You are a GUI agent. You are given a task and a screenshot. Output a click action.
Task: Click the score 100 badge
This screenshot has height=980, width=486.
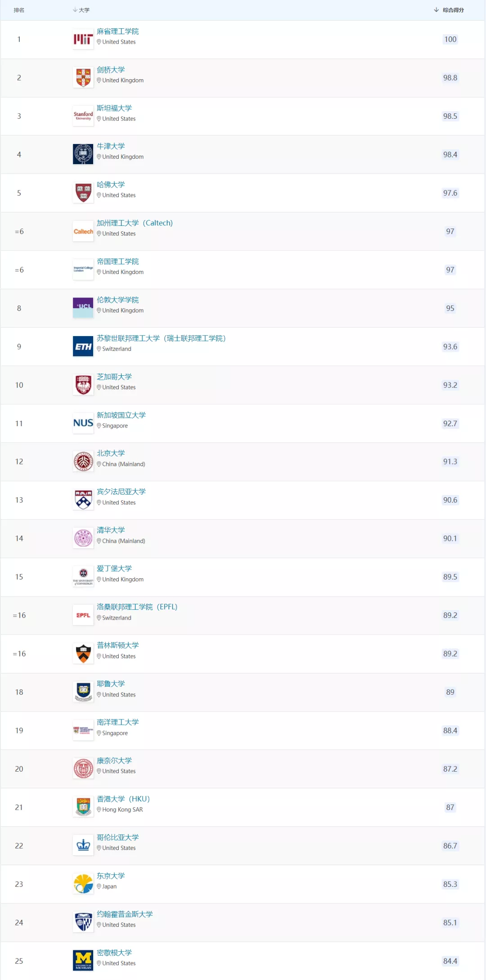point(450,40)
